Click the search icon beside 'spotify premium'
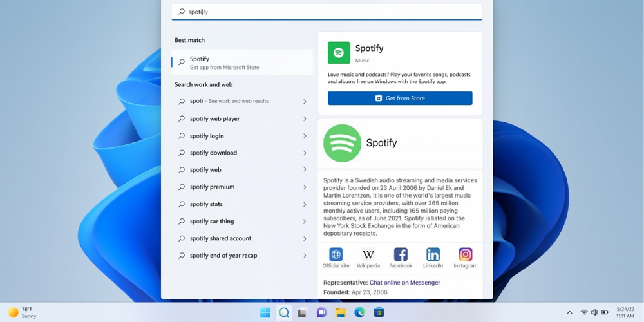The height and width of the screenshot is (322, 644). pos(181,187)
